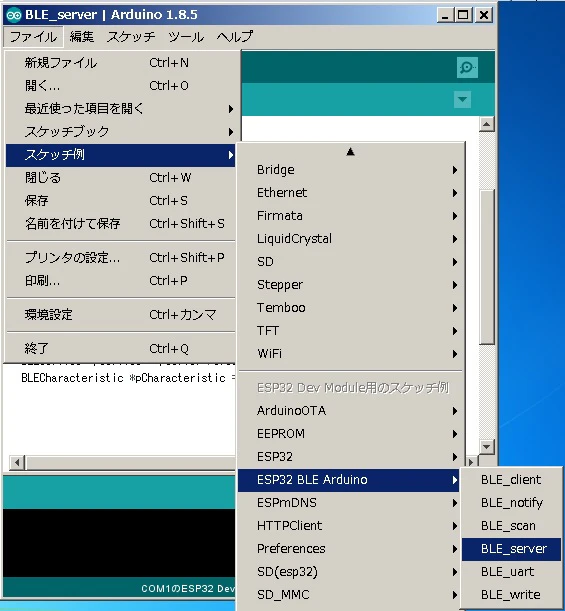This screenshot has height=611, width=565.
Task: Open the BLE_client example sketch
Action: (511, 480)
